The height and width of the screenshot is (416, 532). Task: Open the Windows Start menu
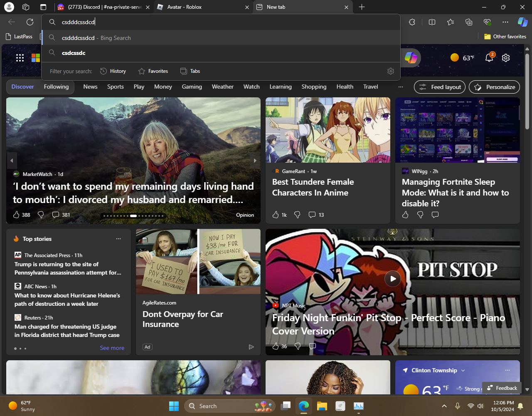coord(174,406)
